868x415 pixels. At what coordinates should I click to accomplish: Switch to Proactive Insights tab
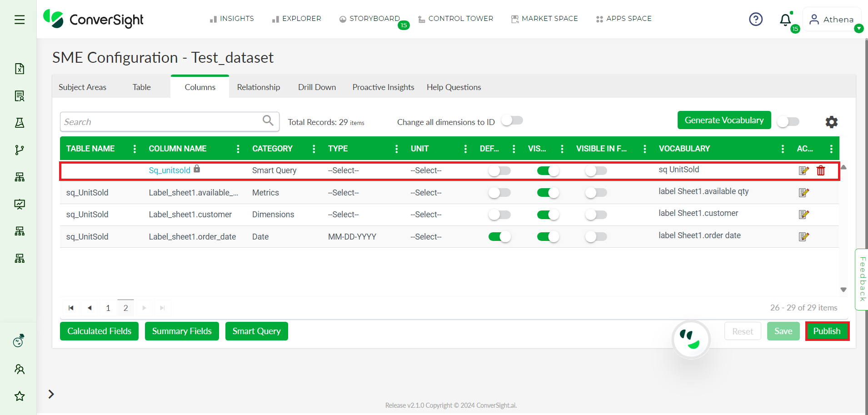pyautogui.click(x=384, y=87)
